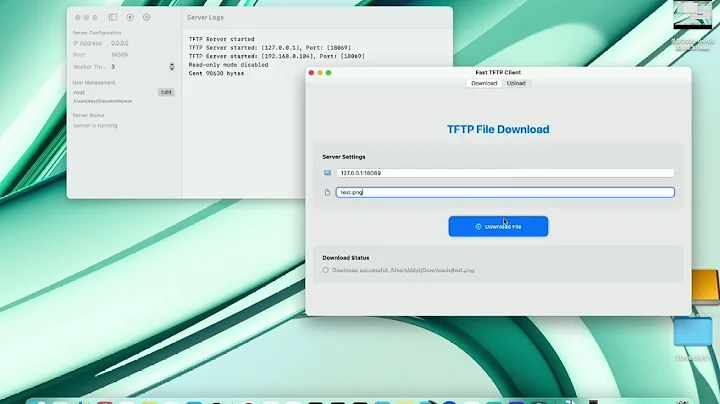Viewport: 720px width, 404px height.
Task: Click the Port value 18069
Action: pos(119,55)
